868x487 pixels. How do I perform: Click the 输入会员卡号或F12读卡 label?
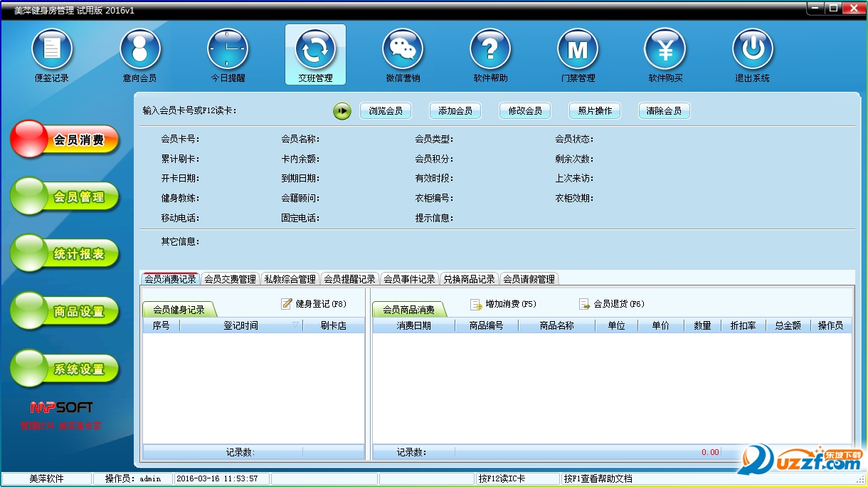(x=189, y=111)
